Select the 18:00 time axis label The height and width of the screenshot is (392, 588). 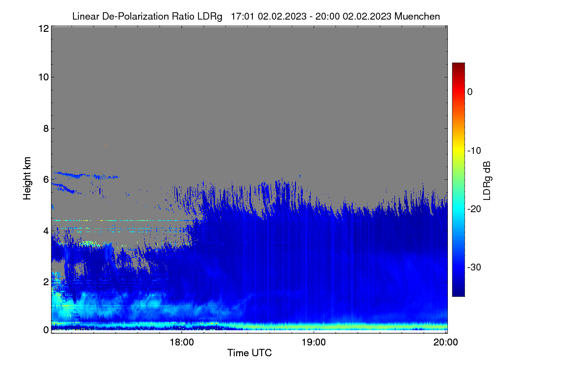pos(181,343)
